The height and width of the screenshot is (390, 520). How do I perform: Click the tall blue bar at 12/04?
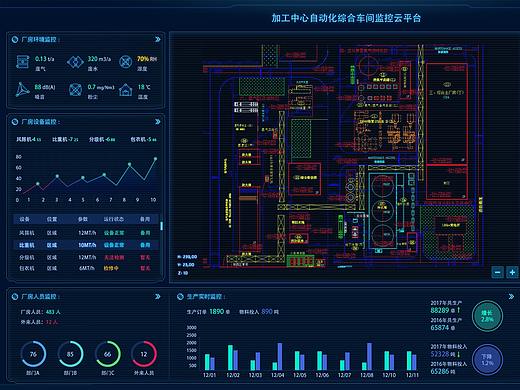[280, 357]
